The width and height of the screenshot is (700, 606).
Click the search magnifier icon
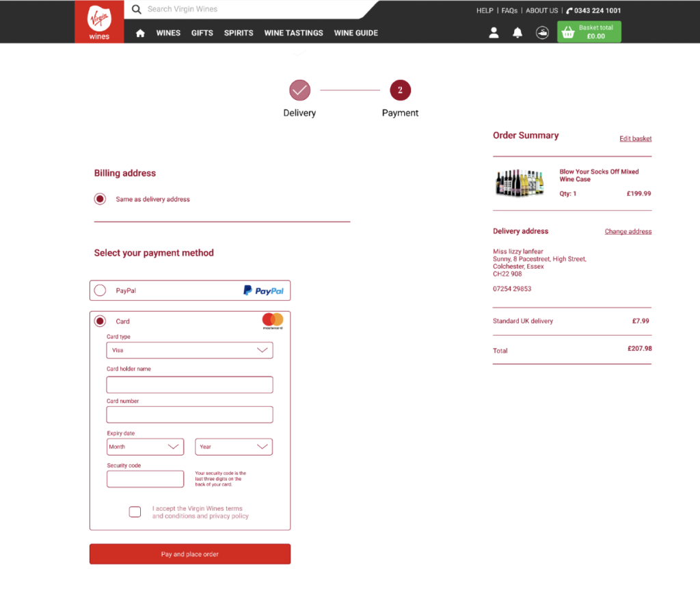coord(137,10)
